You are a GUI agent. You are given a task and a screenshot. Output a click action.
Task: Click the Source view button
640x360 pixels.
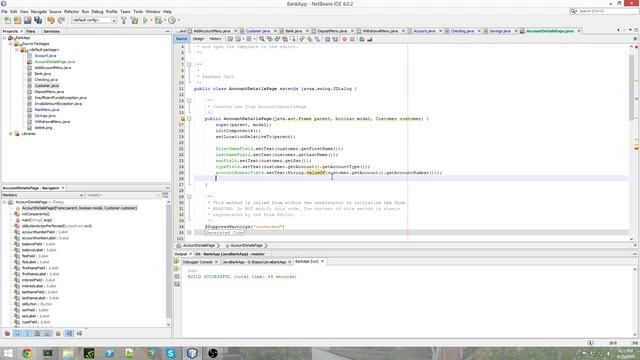point(182,39)
